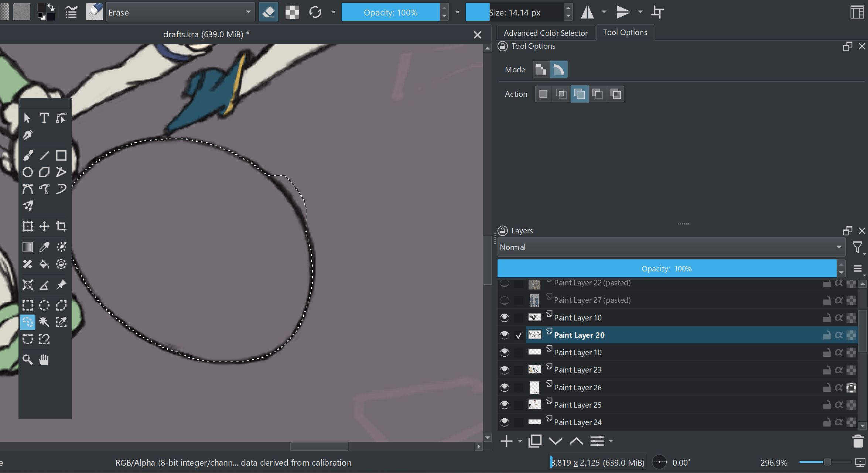Open the add layer type dropdown arrow

pyautogui.click(x=520, y=441)
